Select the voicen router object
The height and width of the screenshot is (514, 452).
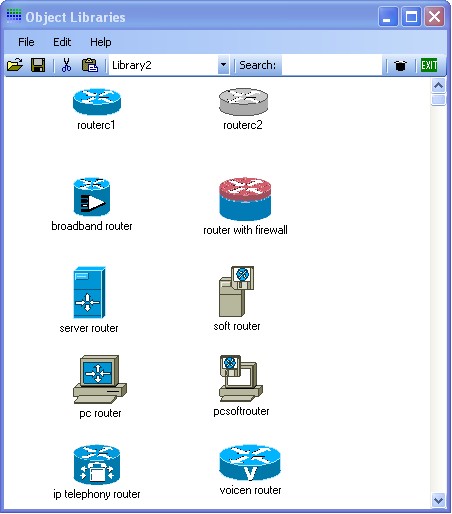pyautogui.click(x=250, y=463)
